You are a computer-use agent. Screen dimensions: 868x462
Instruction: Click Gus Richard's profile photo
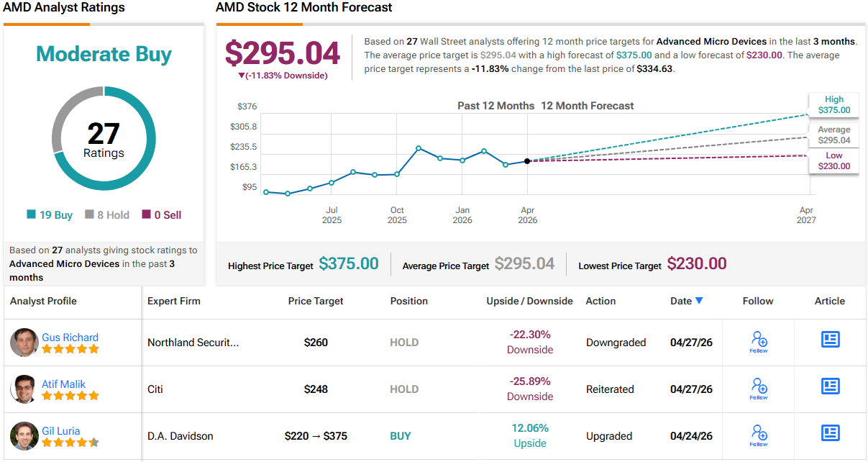click(24, 343)
